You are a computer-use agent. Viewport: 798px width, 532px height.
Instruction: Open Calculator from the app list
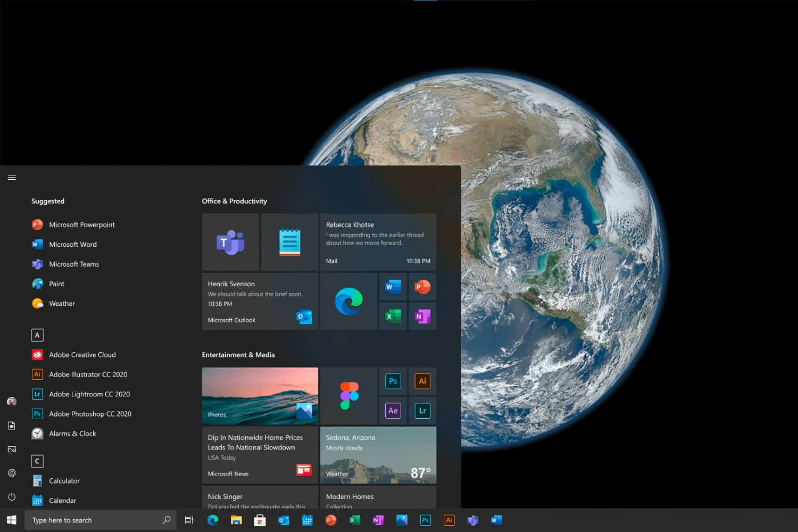tap(64, 480)
